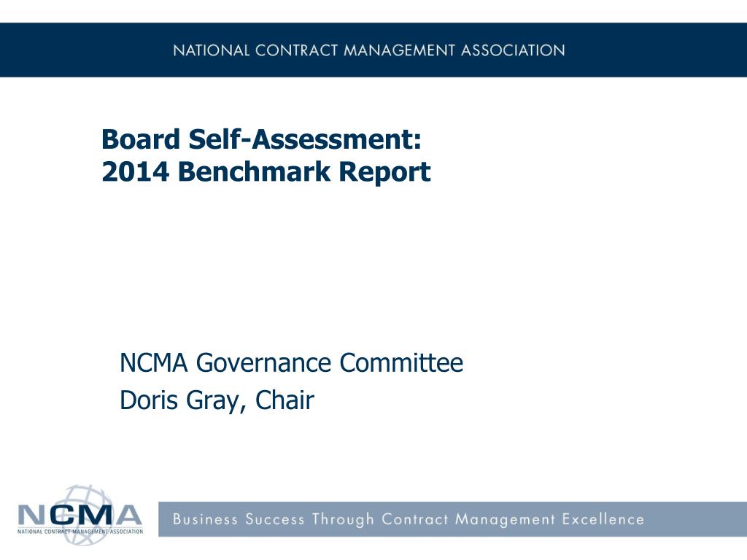
Task: Click the NCMA globe logo
Action: [80, 516]
